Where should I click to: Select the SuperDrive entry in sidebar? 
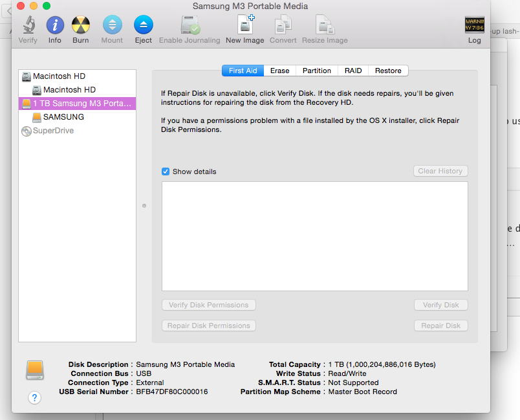tap(77, 131)
